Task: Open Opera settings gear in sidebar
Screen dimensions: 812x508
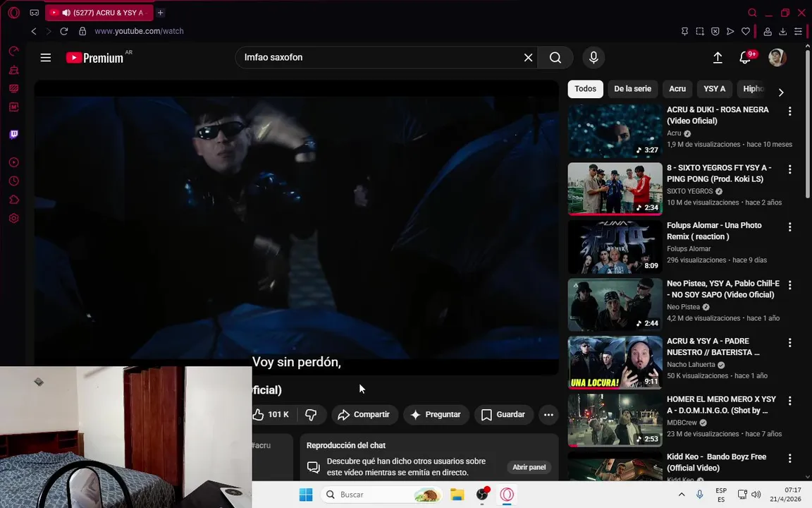Action: (x=14, y=218)
